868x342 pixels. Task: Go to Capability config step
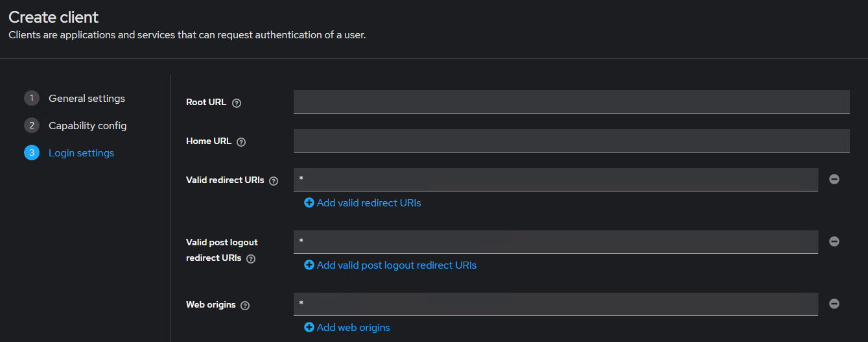tap(88, 126)
